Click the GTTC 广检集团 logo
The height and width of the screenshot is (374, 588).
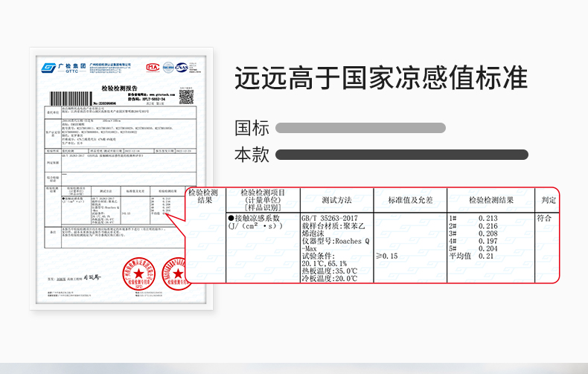pyautogui.click(x=60, y=68)
